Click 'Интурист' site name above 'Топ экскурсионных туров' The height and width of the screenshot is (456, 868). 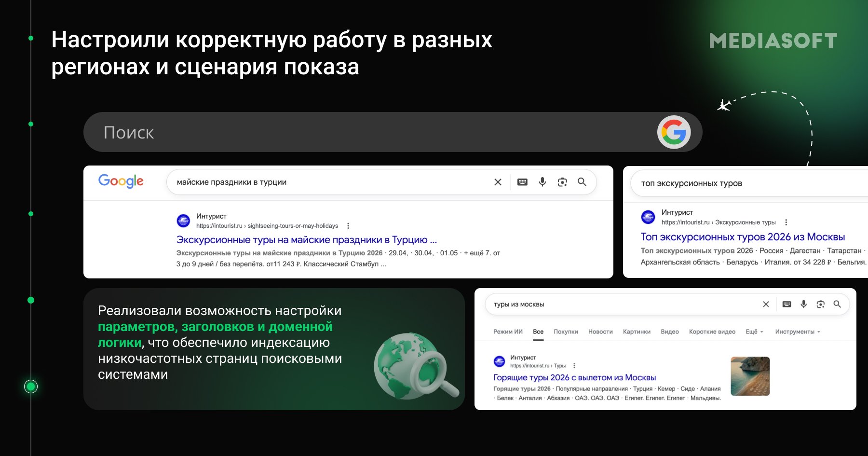tap(677, 212)
